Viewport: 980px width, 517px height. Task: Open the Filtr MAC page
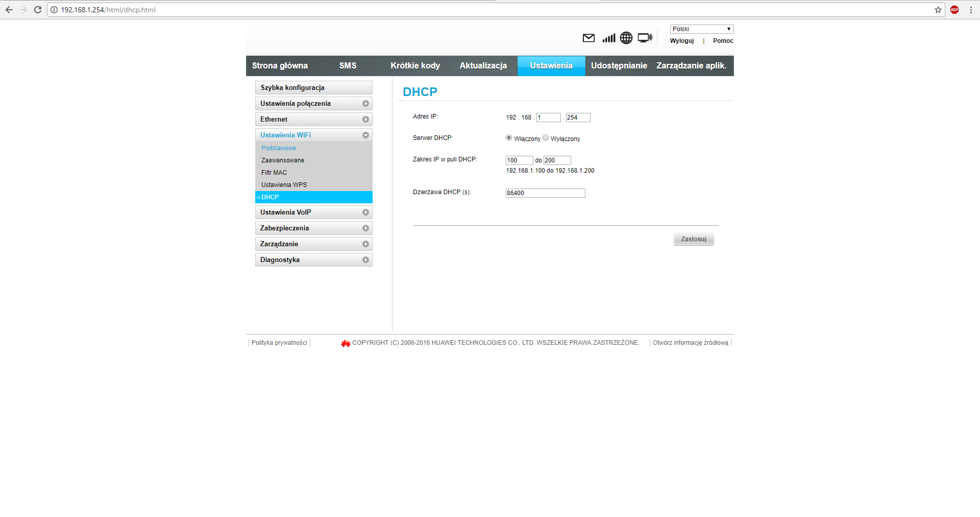click(x=274, y=173)
